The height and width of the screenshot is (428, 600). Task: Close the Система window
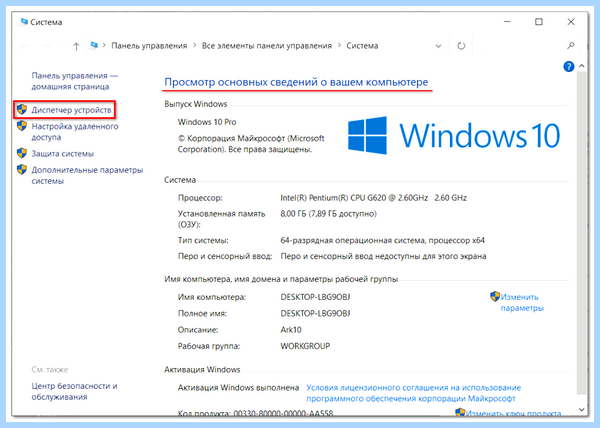[571, 22]
